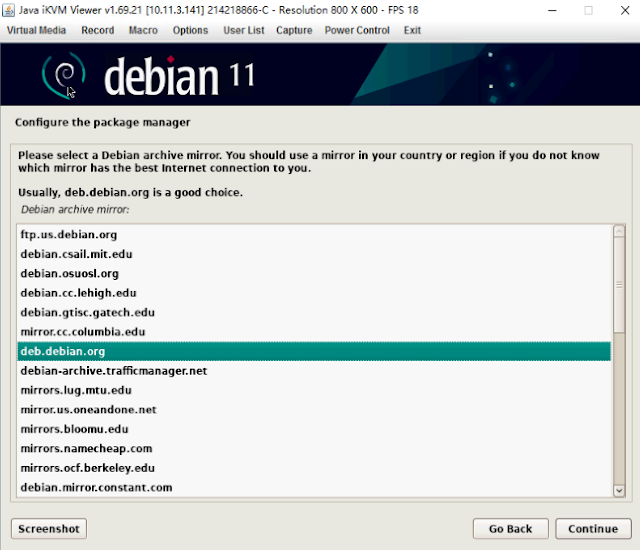
Task: Select ftp.us.debian.org mirror
Action: pyautogui.click(x=314, y=235)
